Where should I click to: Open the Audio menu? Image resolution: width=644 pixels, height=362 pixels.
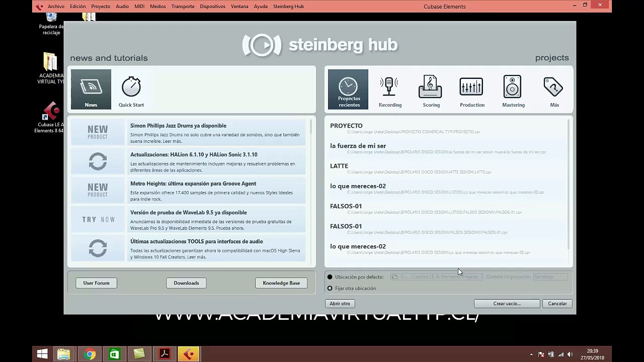[x=122, y=7]
